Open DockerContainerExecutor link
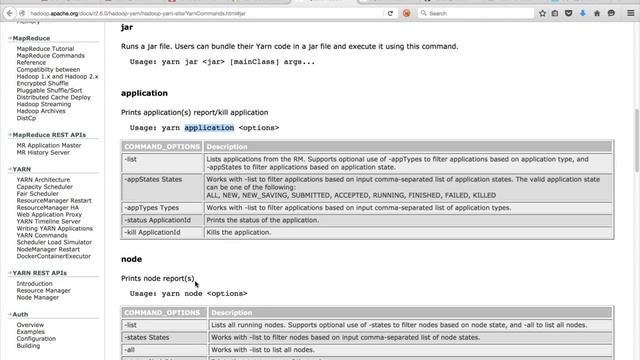This screenshot has height=360, width=640. pos(53,256)
